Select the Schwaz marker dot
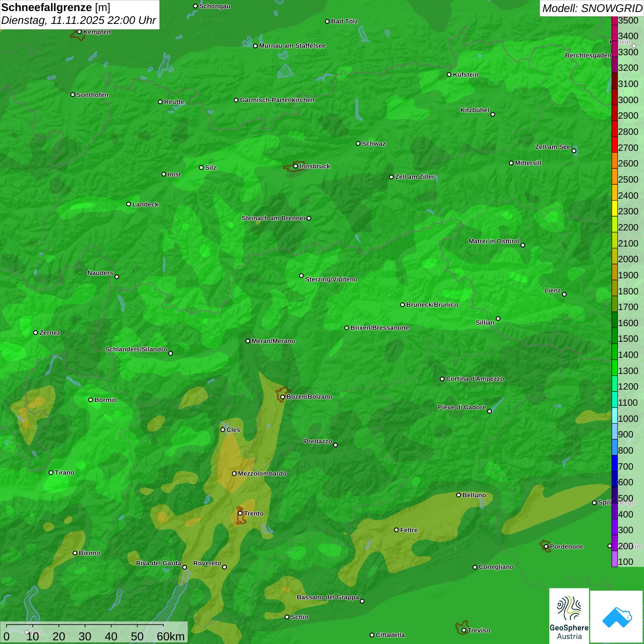 point(358,144)
